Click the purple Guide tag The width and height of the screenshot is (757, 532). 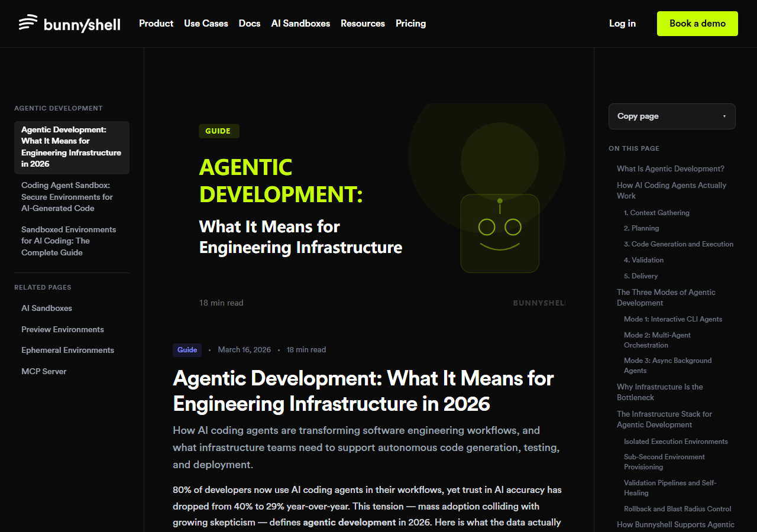click(187, 350)
